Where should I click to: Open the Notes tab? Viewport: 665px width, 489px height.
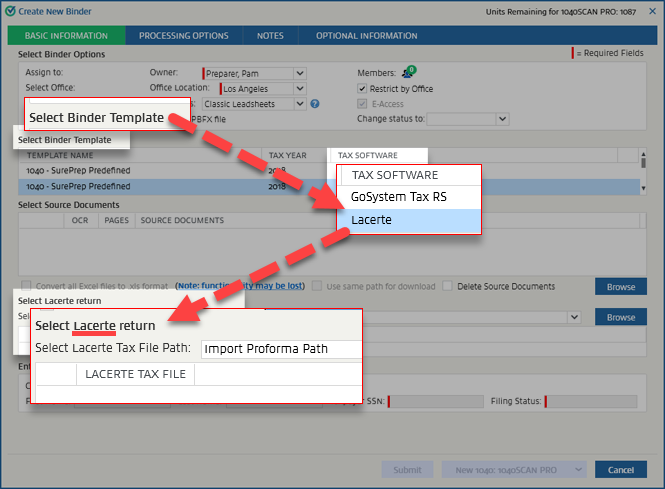[269, 36]
